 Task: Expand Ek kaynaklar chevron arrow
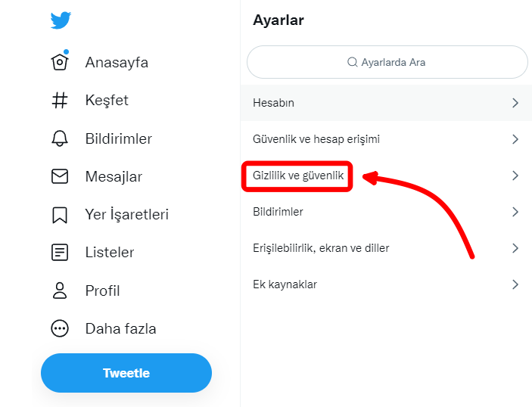515,284
